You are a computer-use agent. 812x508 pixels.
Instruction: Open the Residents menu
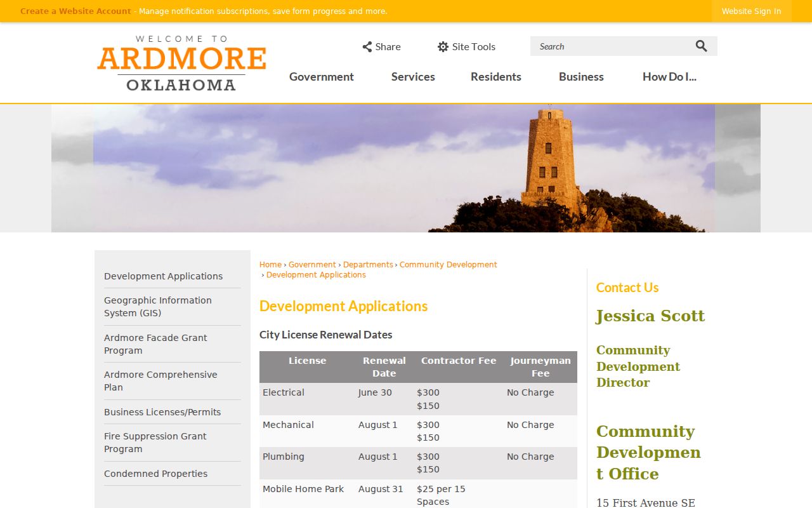click(x=496, y=77)
